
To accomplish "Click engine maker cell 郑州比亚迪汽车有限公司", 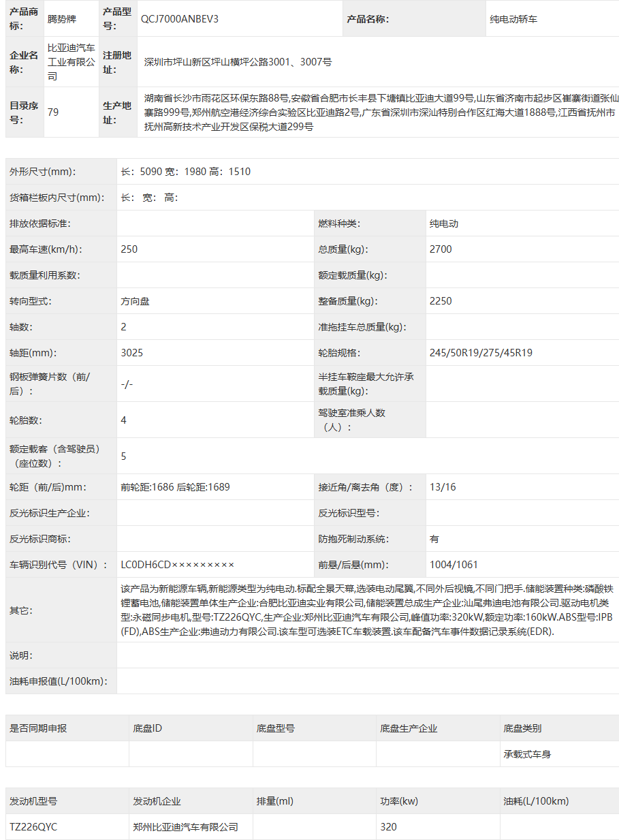I will [x=186, y=827].
